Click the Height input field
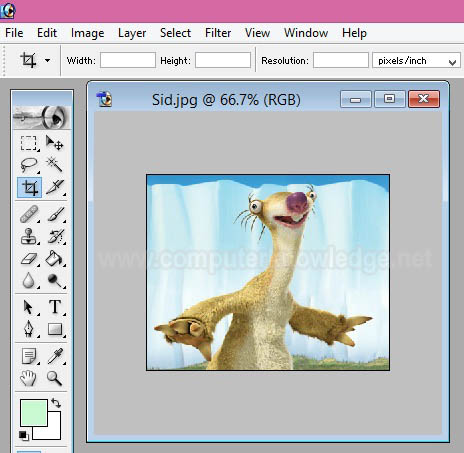The image size is (464, 453). (223, 60)
